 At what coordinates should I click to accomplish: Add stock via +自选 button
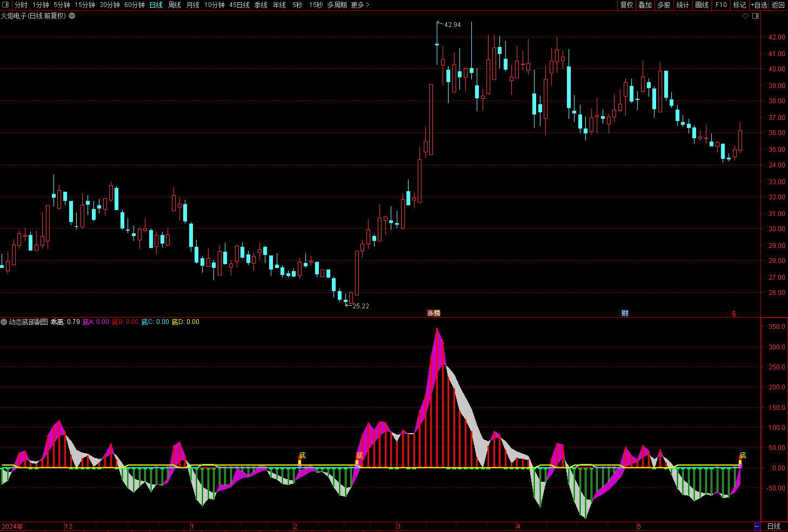[759, 5]
